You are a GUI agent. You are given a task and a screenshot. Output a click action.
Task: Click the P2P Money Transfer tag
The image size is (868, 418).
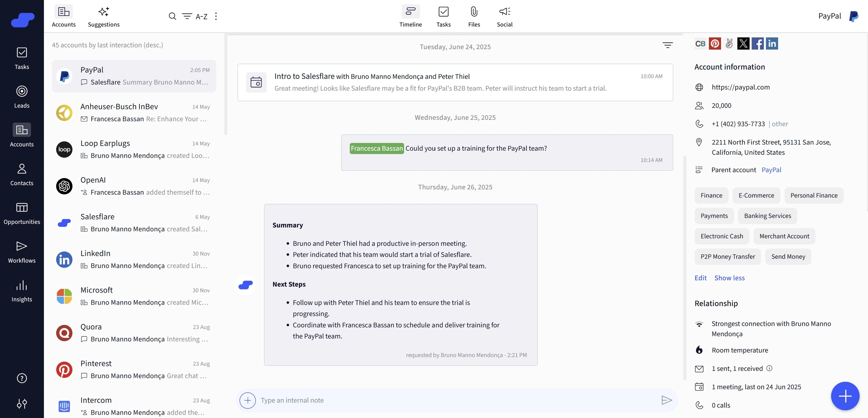[x=727, y=256]
